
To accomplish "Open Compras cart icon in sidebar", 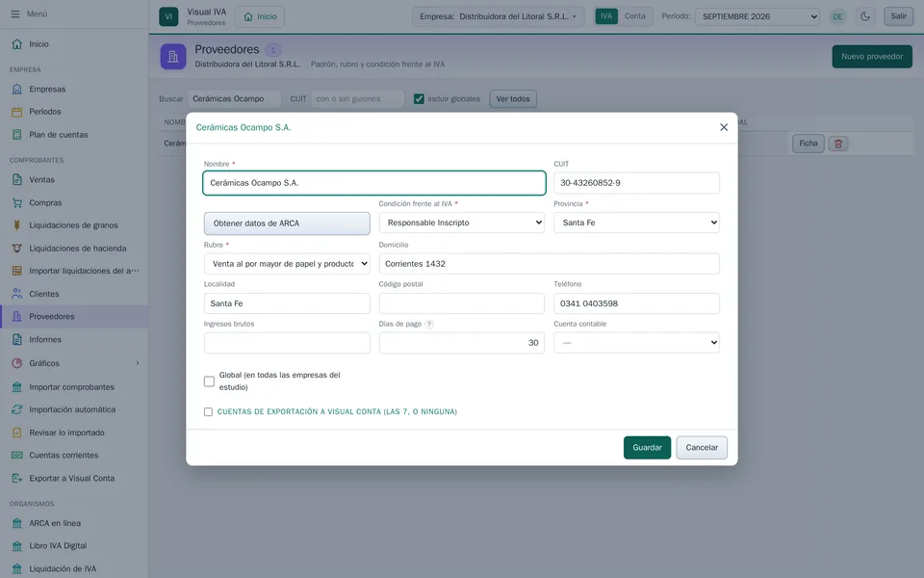I will (17, 203).
